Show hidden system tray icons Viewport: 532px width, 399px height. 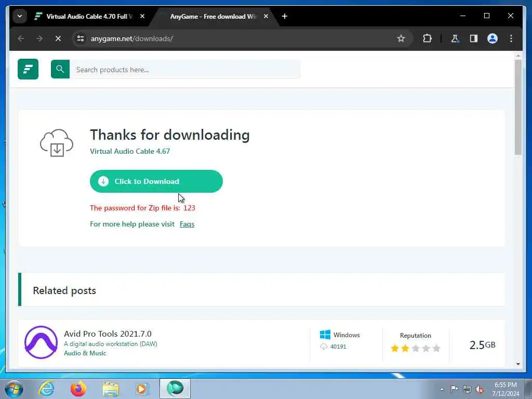[442, 390]
